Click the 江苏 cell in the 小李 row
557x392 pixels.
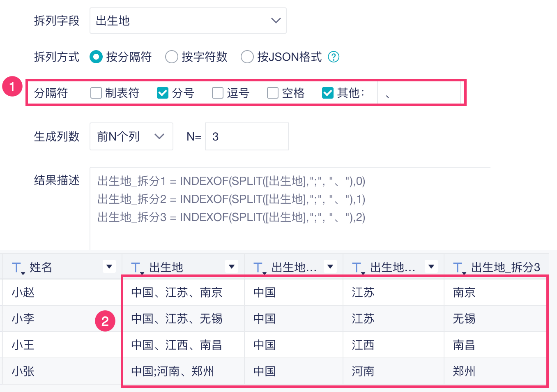(394, 319)
